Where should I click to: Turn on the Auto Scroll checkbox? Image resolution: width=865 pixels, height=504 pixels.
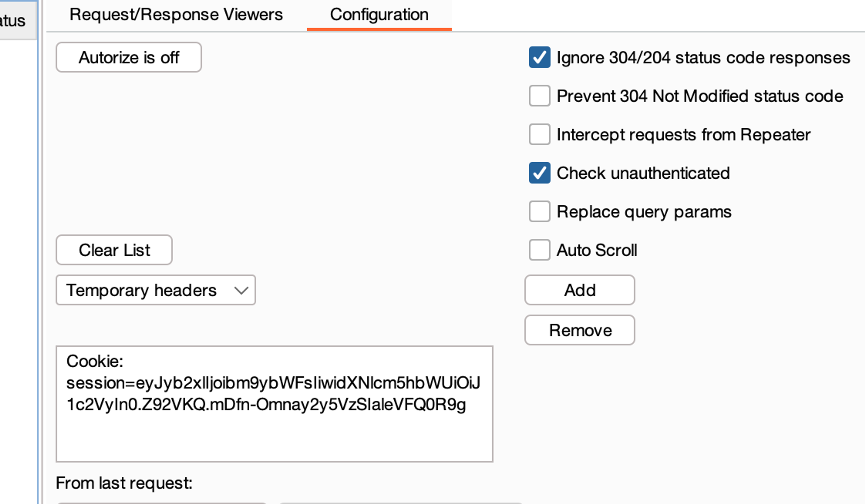(x=539, y=250)
